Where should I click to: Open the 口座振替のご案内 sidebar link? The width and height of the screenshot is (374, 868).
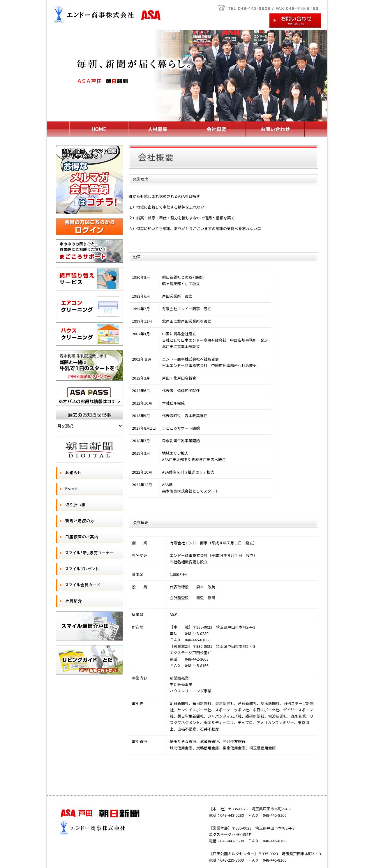coord(89,537)
